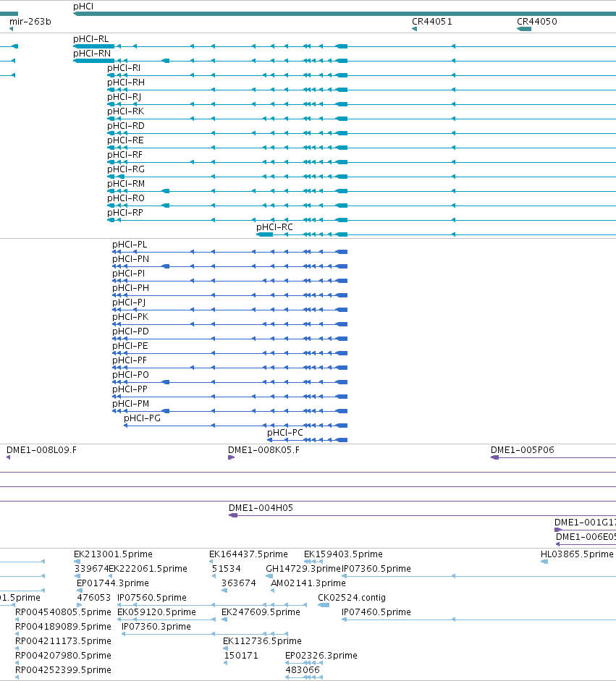The image size is (616, 681).
Task: Click GH14729.3prime EST label
Action: pyautogui.click(x=303, y=569)
